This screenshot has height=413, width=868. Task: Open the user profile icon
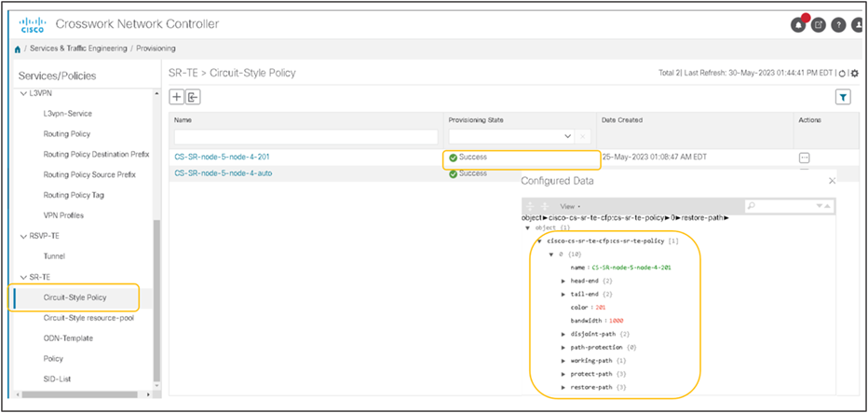(x=858, y=25)
